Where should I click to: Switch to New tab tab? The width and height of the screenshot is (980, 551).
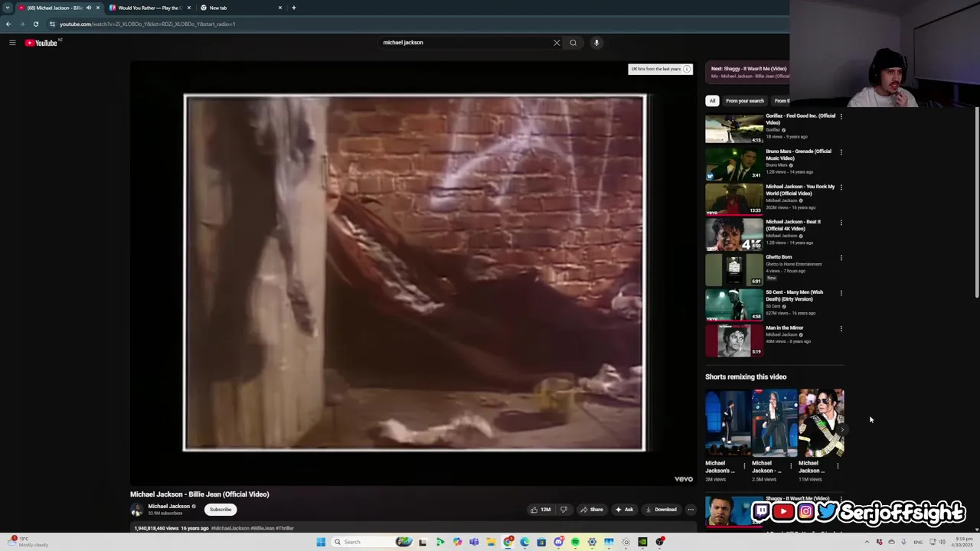pyautogui.click(x=241, y=8)
